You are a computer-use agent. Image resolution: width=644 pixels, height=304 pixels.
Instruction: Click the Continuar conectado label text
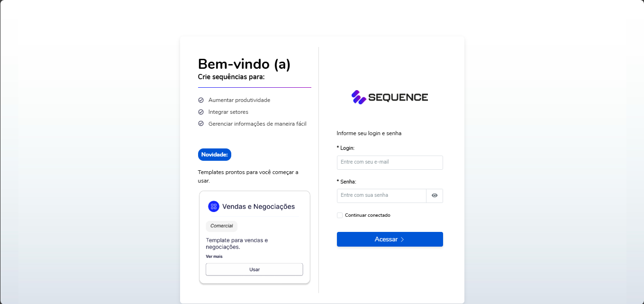(x=368, y=215)
